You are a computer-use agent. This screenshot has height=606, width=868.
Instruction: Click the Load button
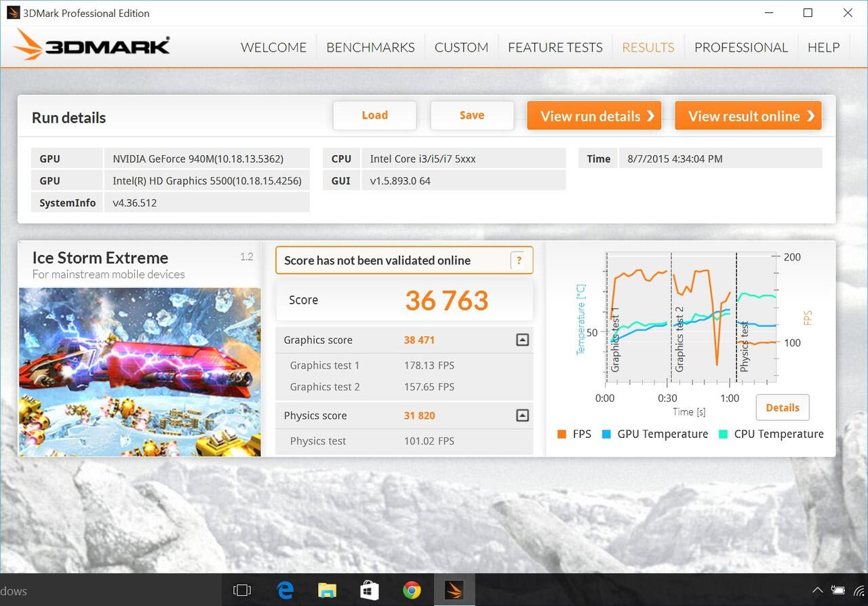pyautogui.click(x=374, y=115)
